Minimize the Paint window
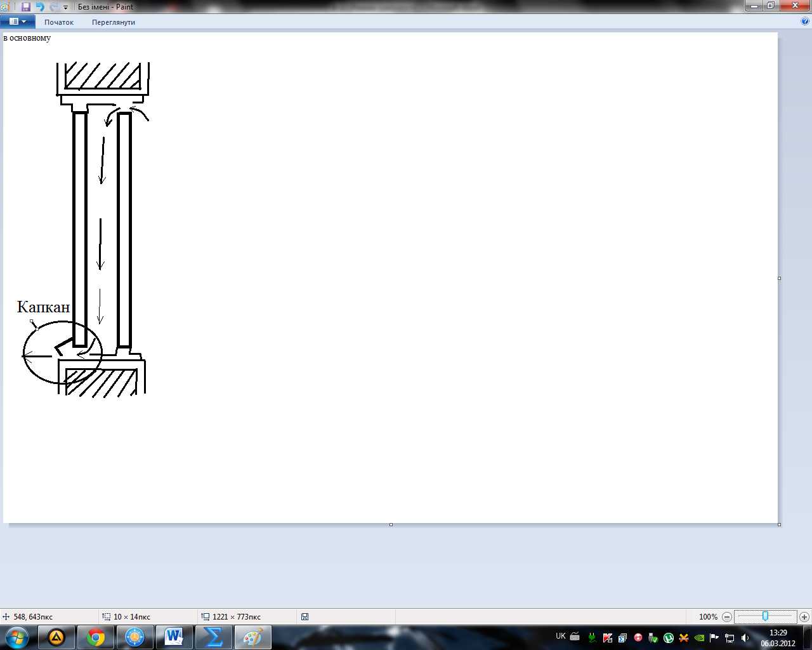Viewport: 812px width, 650px height. tap(754, 5)
